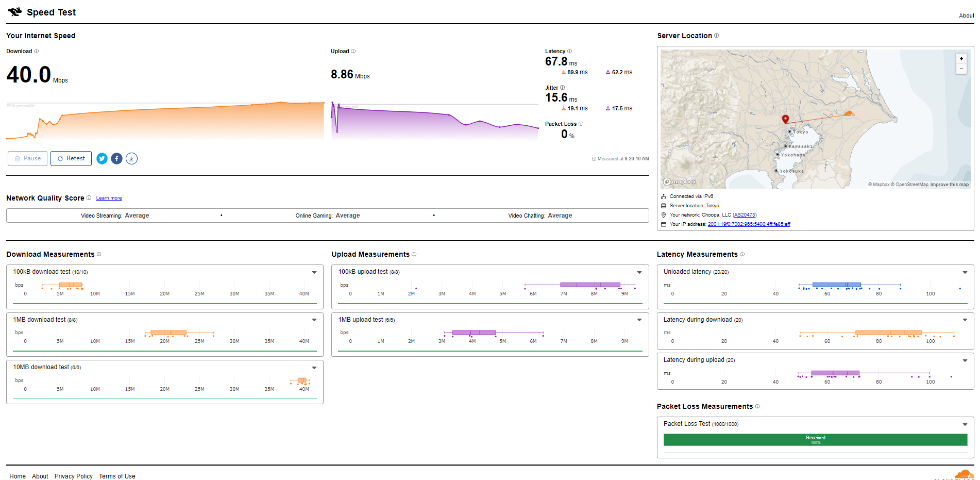Click the Pause button
Viewport: 980px width, 480px height.
click(28, 158)
